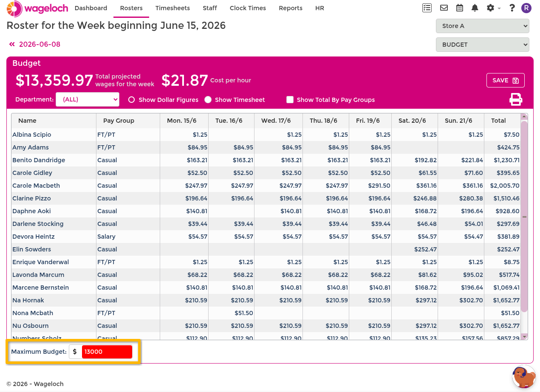Open the user avatar R menu
Image resolution: width=540 pixels, height=392 pixels.
pyautogui.click(x=526, y=8)
